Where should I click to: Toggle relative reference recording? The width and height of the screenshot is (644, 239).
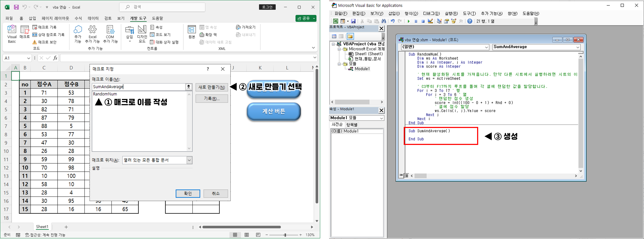tap(49, 35)
